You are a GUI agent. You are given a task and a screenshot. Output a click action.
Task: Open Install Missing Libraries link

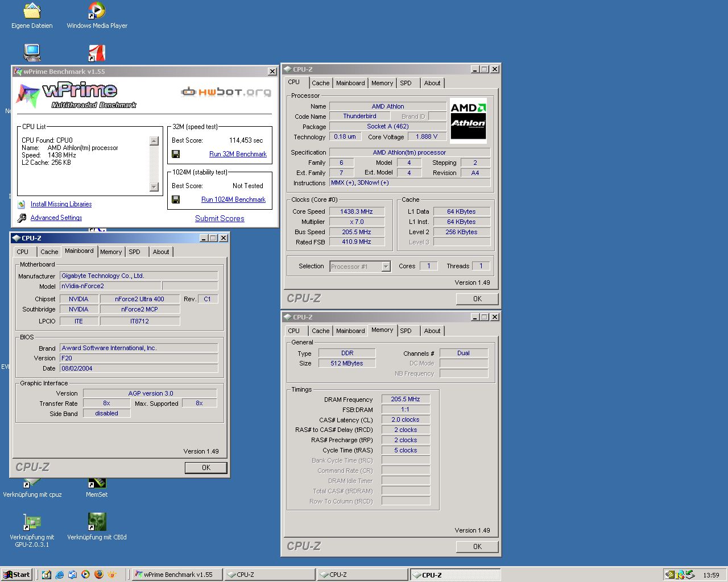[61, 204]
